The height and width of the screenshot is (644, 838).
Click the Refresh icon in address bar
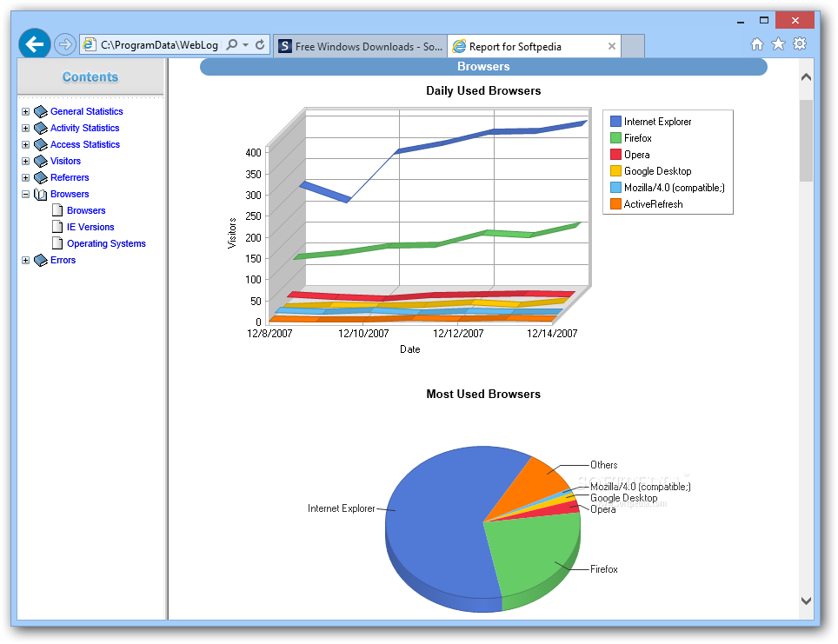(260, 45)
